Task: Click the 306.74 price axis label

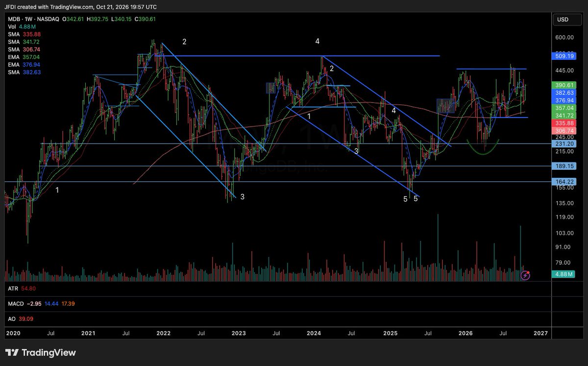Action: pyautogui.click(x=564, y=131)
